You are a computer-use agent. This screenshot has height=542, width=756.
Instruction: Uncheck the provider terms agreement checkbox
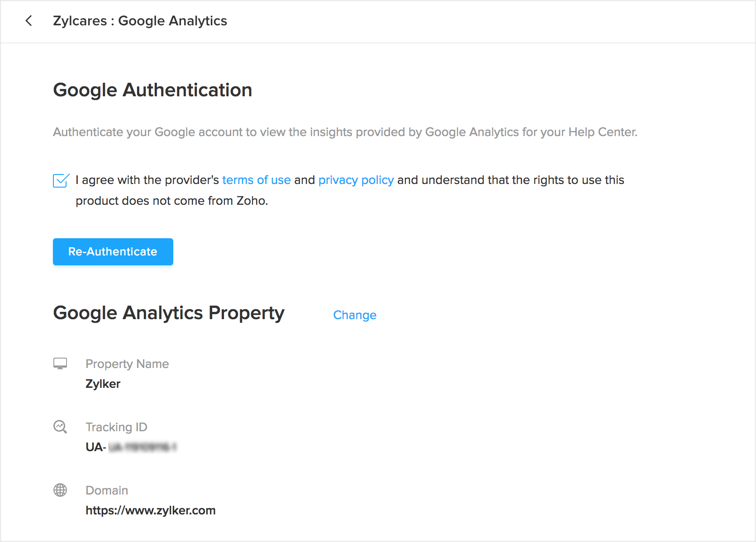[x=61, y=180]
